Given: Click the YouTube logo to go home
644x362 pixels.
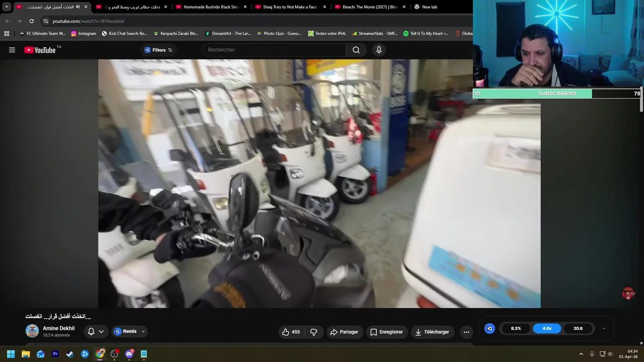Looking at the screenshot, I should 40,50.
